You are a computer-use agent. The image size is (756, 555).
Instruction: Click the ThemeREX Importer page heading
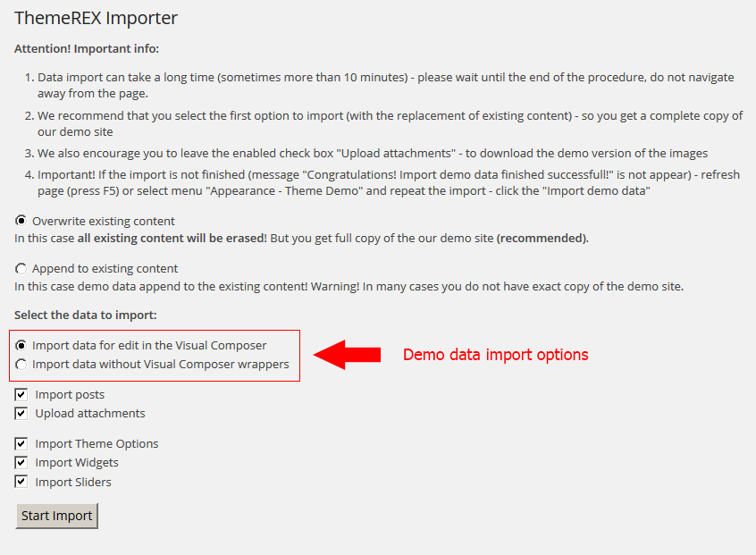coord(96,18)
